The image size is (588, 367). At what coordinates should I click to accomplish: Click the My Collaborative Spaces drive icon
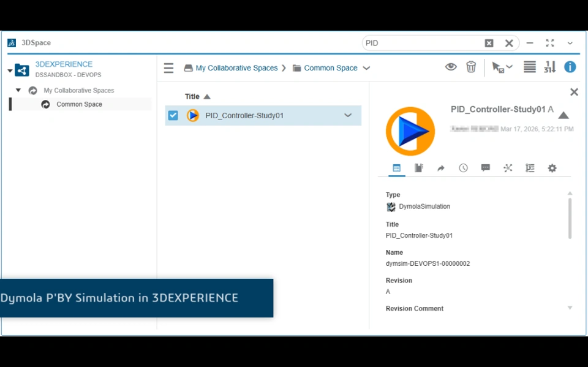[x=188, y=68]
